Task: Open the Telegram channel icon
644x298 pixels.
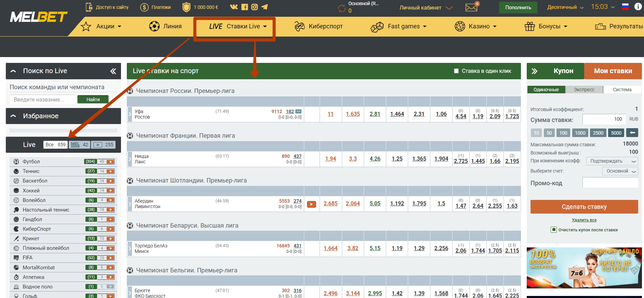Action: [x=265, y=7]
